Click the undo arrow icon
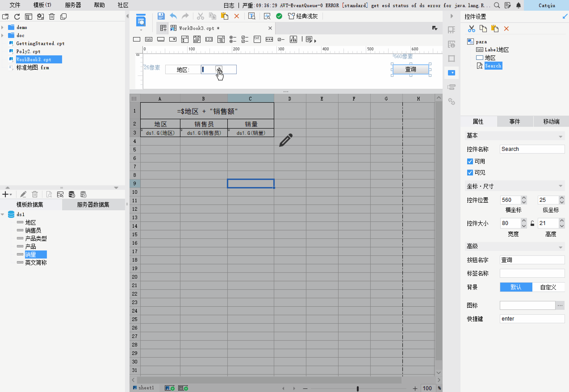This screenshot has width=569, height=392. click(173, 16)
